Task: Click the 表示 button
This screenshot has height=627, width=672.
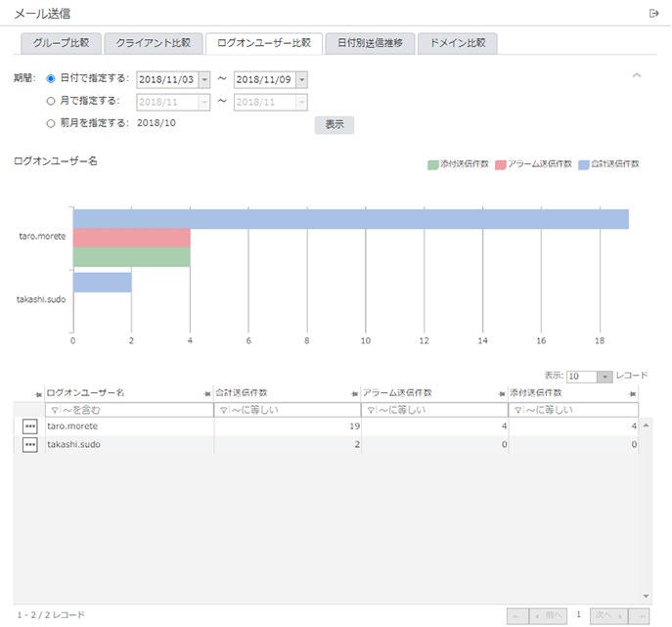Action: pyautogui.click(x=334, y=125)
